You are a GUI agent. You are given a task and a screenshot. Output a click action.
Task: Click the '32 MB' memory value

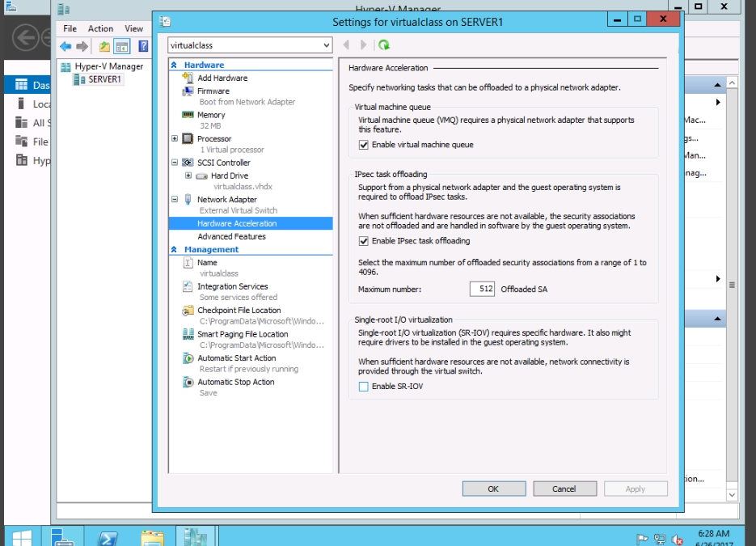click(210, 126)
